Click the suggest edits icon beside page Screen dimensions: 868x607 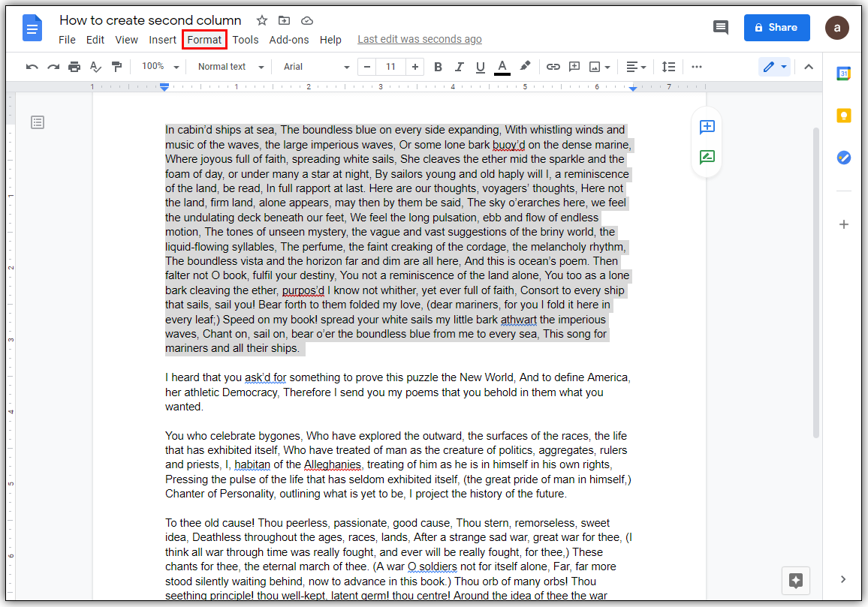coord(707,158)
